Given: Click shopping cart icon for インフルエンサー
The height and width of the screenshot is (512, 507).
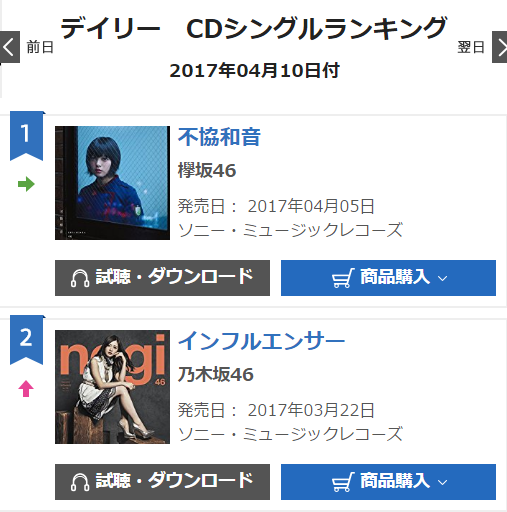Looking at the screenshot, I should (x=343, y=482).
